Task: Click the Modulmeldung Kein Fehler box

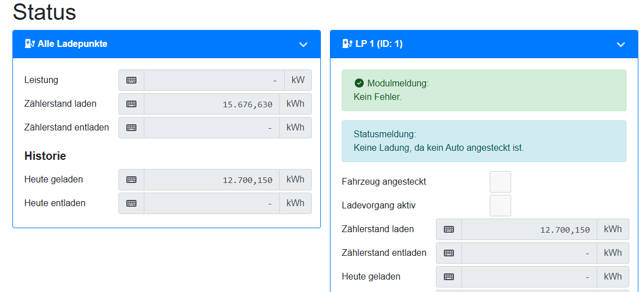Action: click(x=484, y=90)
